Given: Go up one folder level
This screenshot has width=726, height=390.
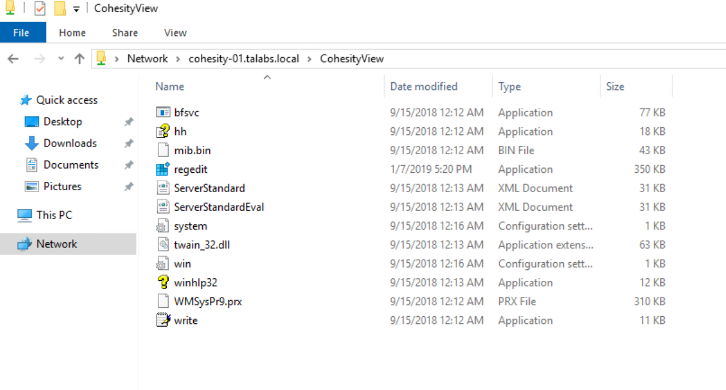Looking at the screenshot, I should tap(80, 59).
